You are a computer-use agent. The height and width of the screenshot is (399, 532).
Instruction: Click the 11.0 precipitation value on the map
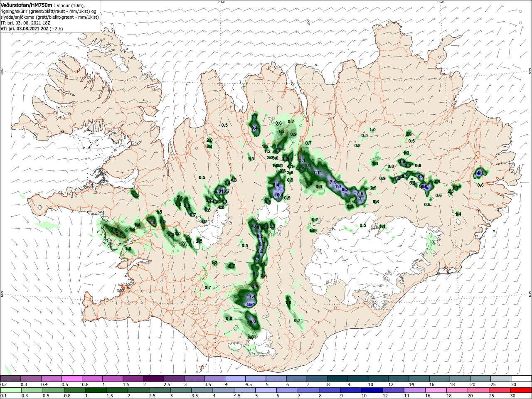[251, 305]
